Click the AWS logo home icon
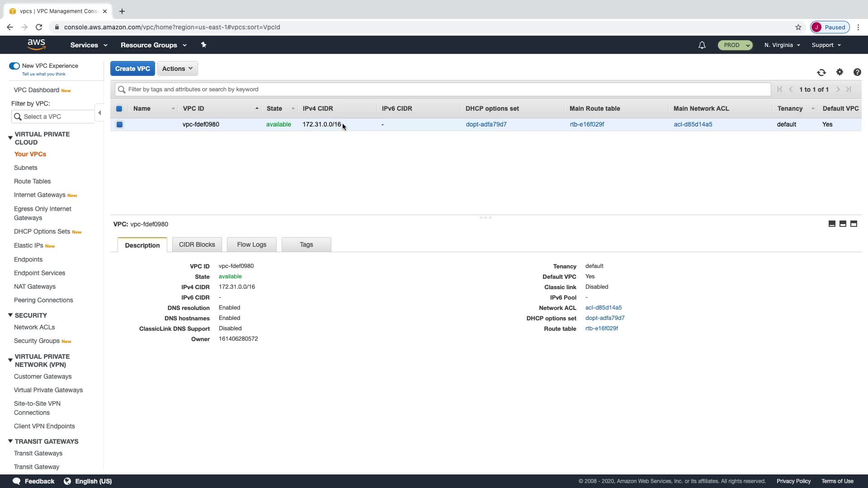 tap(36, 44)
